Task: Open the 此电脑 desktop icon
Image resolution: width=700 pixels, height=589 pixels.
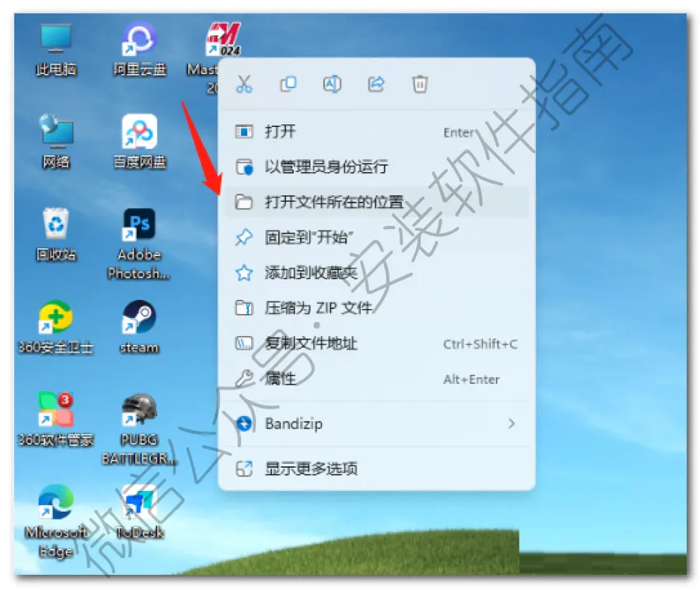Action: (56, 49)
